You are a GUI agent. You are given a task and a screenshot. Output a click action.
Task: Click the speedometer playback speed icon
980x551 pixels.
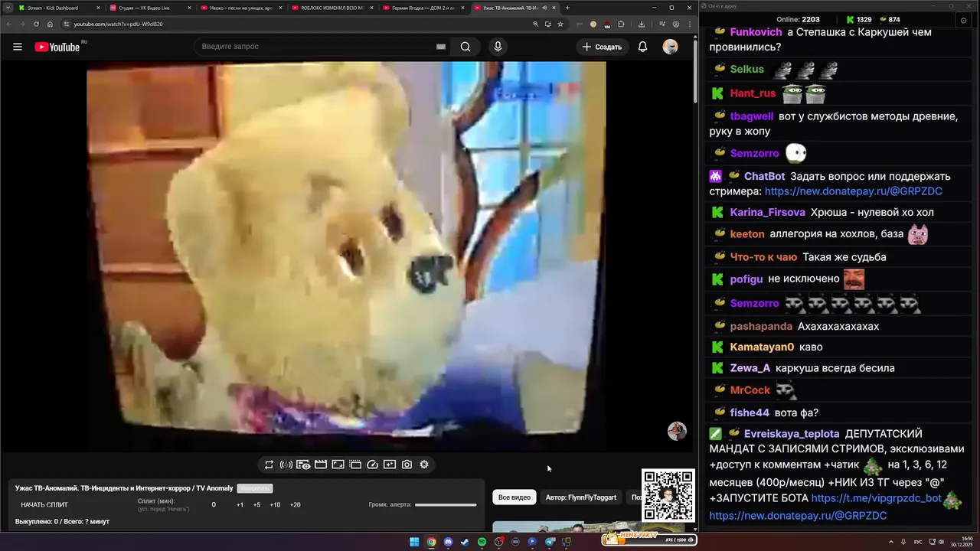click(372, 465)
